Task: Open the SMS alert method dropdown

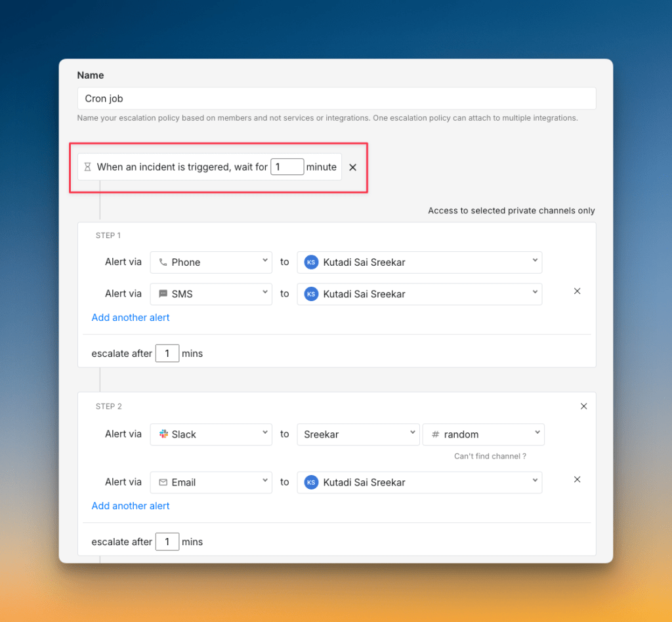Action: point(211,294)
